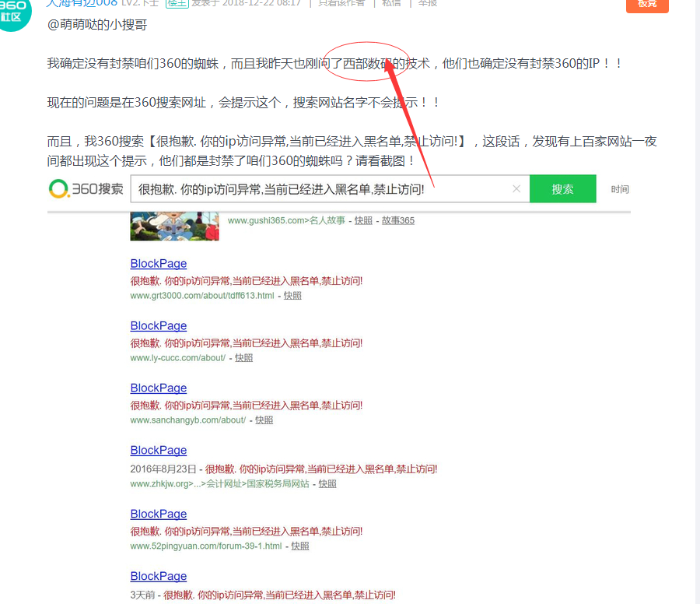Click the www.52pingyuan.com/forum-39-1.html URL

(x=206, y=546)
